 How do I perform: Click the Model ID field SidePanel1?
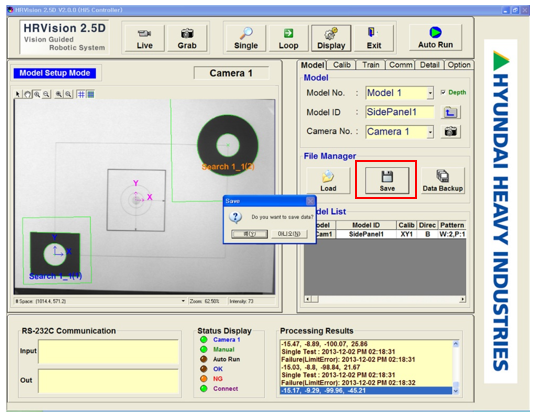click(400, 112)
